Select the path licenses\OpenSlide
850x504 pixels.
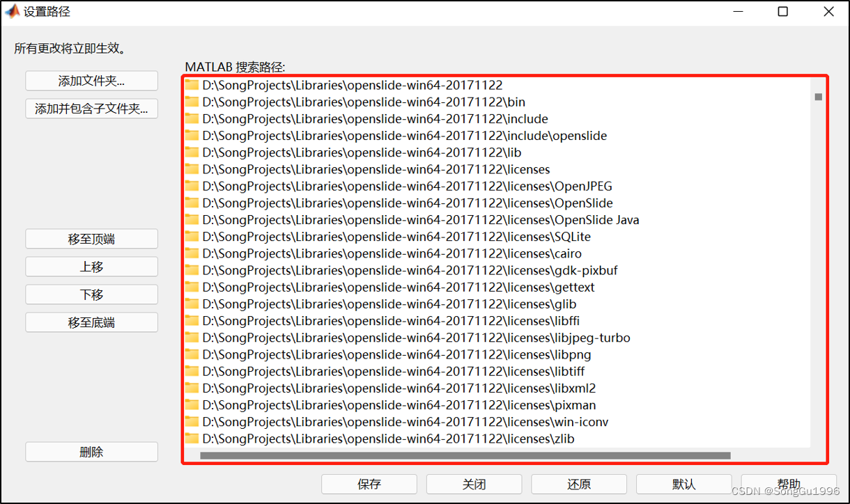pyautogui.click(x=408, y=203)
